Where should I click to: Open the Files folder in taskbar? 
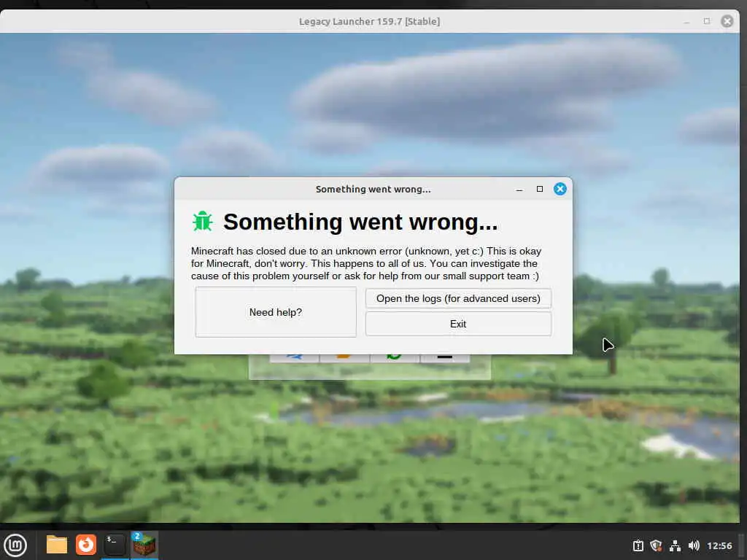pyautogui.click(x=57, y=545)
